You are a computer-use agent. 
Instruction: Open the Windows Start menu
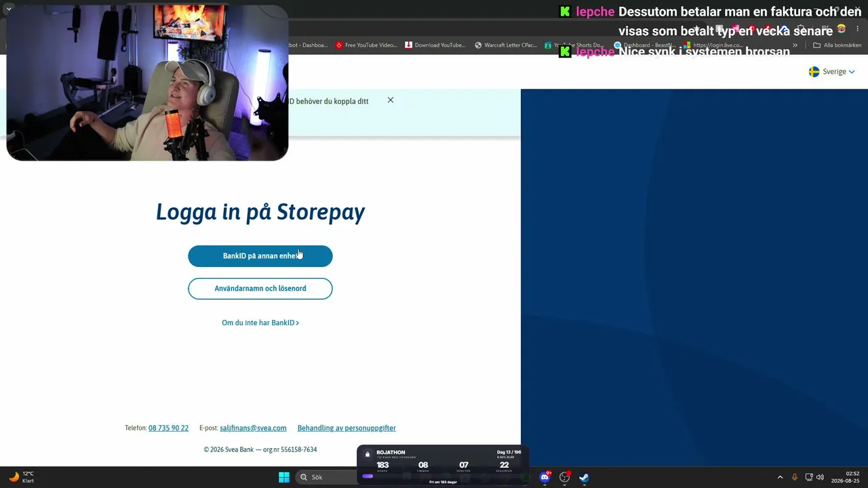click(x=284, y=477)
